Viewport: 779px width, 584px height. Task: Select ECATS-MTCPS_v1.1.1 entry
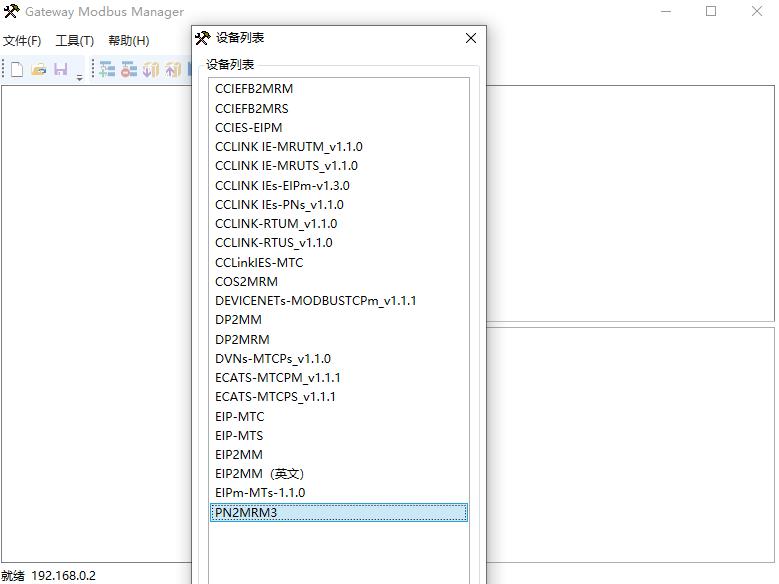[x=339, y=397]
